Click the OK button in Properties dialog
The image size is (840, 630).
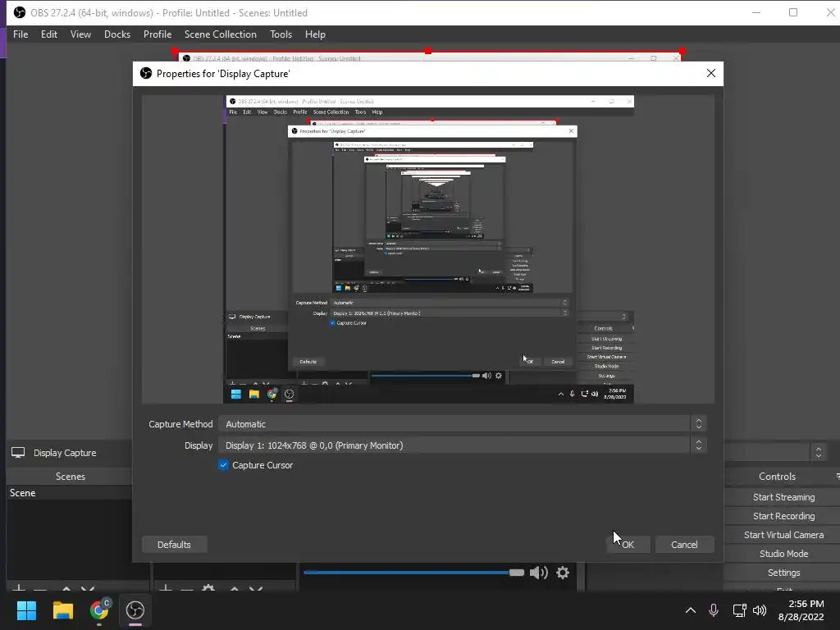click(628, 545)
